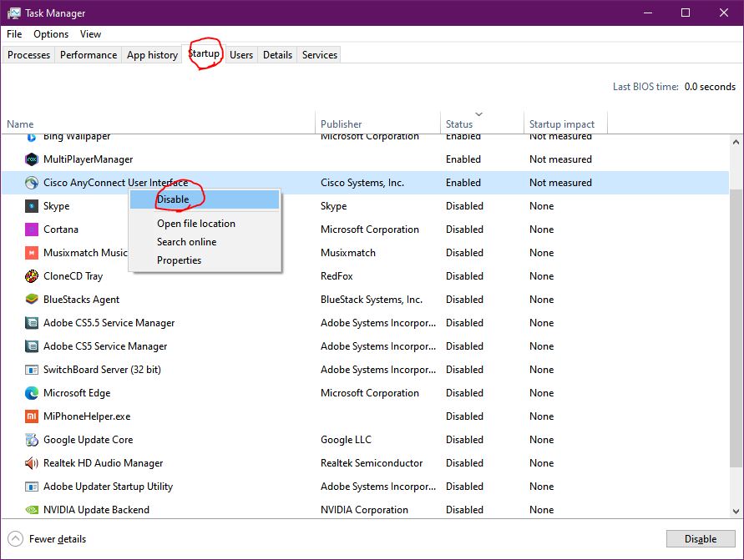The height and width of the screenshot is (560, 744).
Task: Open the App history tab
Action: [152, 55]
